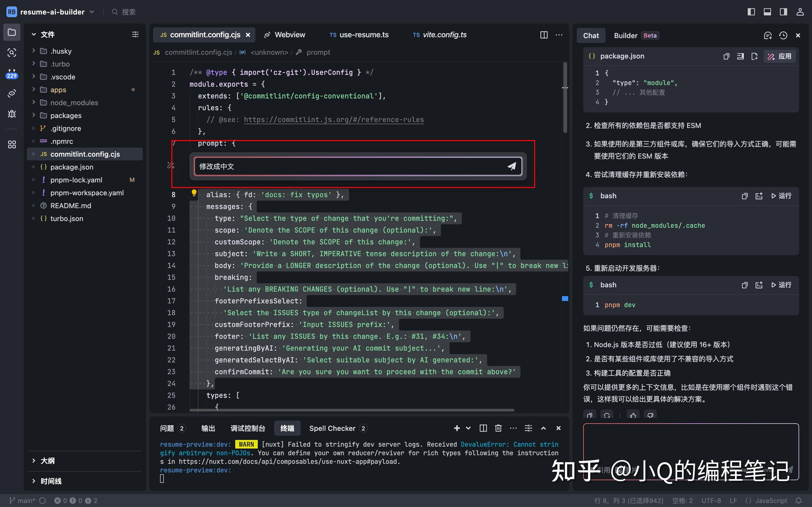Open the commitlint reference-rules link
The image size is (812, 507).
point(333,119)
